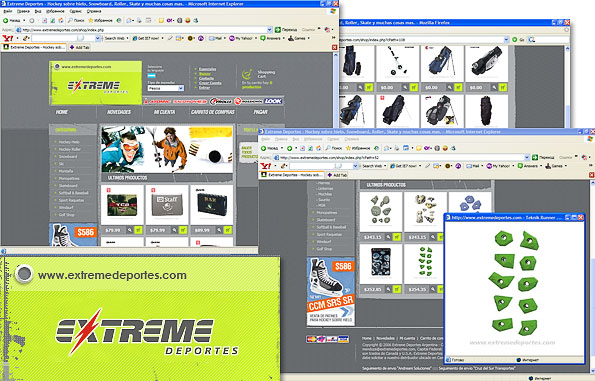Click Novedades link in page footer
Image resolution: width=595 pixels, height=381 pixels.
click(x=385, y=338)
